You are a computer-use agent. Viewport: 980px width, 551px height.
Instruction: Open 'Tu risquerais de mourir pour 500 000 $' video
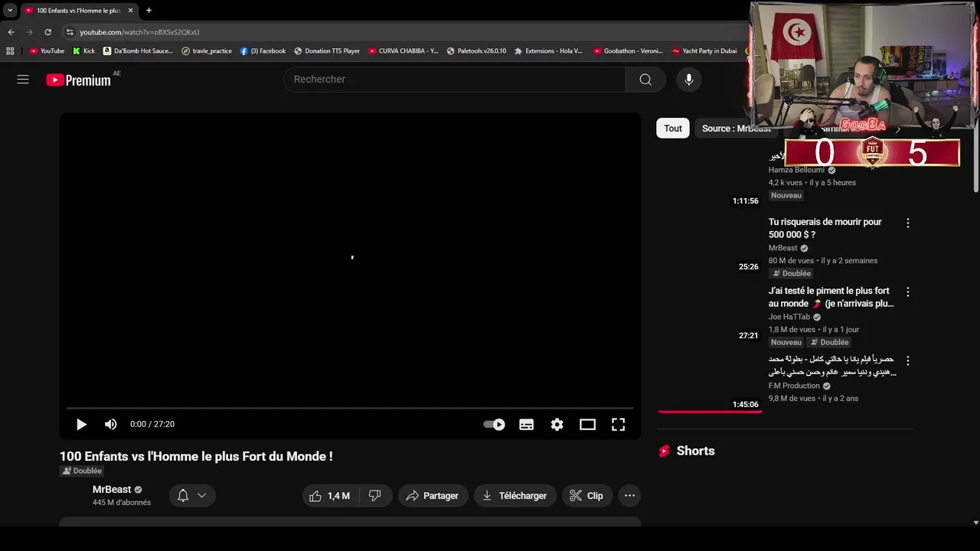click(825, 228)
